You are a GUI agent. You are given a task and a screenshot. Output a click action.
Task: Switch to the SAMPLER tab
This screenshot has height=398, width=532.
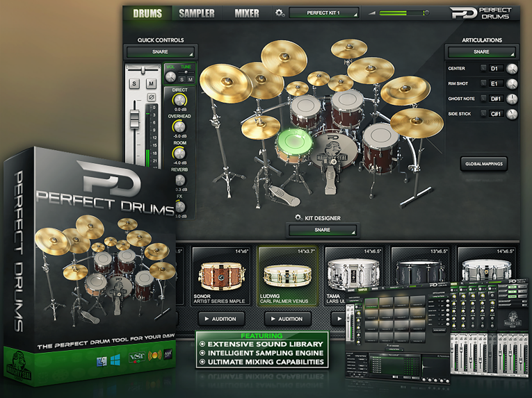pos(197,13)
